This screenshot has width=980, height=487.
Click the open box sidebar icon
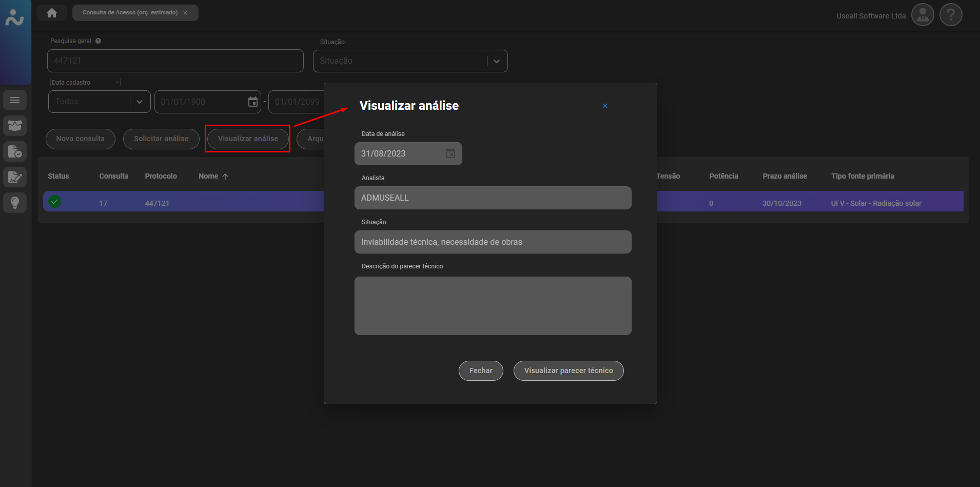point(15,126)
